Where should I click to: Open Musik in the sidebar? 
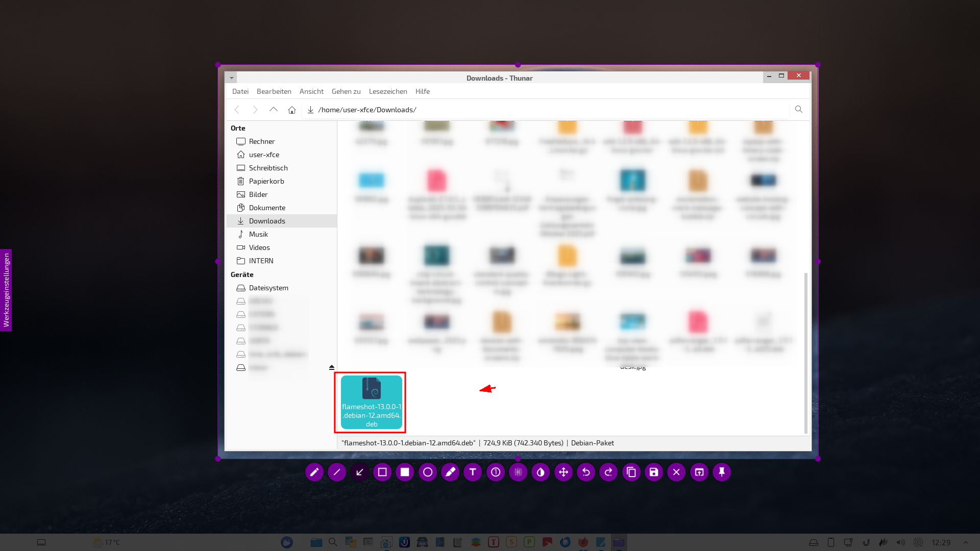click(x=281, y=234)
